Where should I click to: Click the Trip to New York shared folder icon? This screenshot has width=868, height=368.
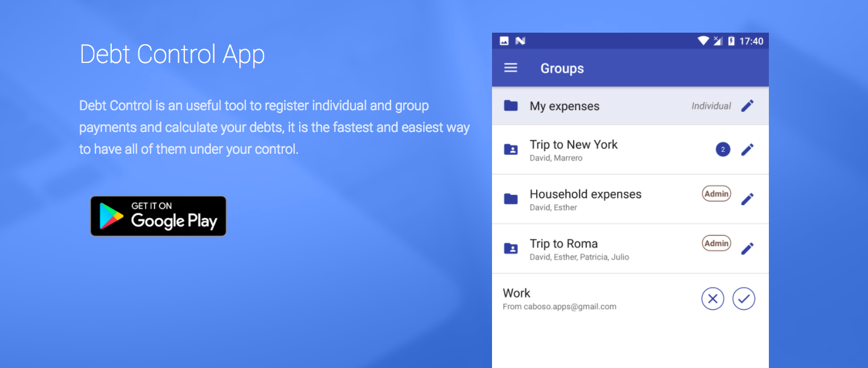pyautogui.click(x=511, y=149)
